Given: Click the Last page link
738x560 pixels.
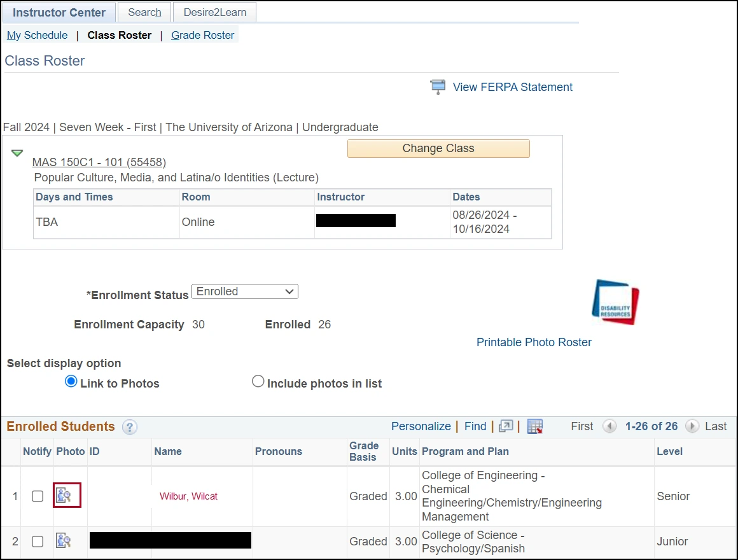Looking at the screenshot, I should pos(716,426).
